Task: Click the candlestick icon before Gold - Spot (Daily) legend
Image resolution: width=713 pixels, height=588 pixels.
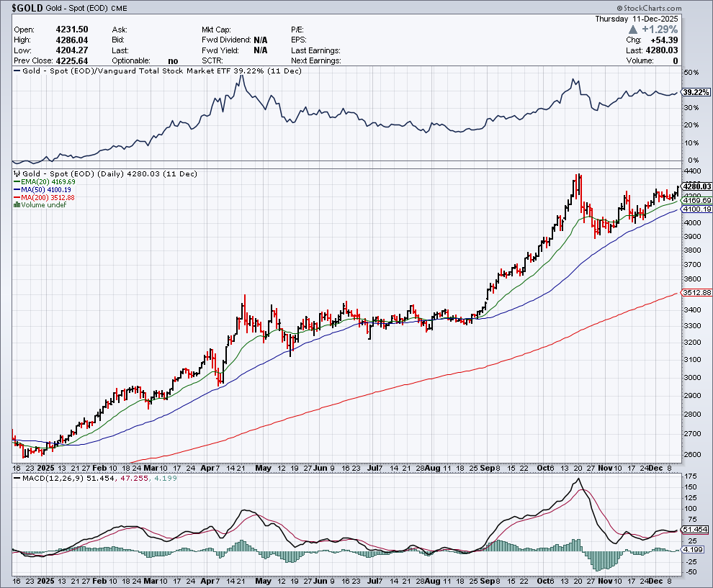Action: (17, 173)
